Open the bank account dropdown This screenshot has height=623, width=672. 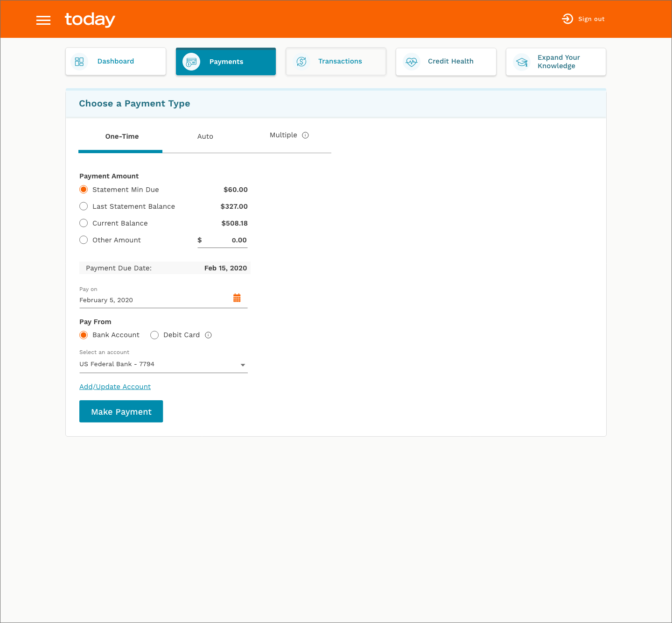243,365
